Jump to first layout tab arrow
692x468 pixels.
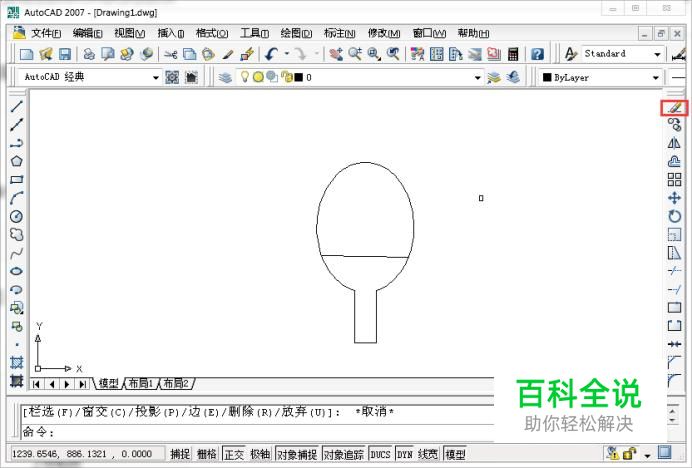click(x=36, y=384)
